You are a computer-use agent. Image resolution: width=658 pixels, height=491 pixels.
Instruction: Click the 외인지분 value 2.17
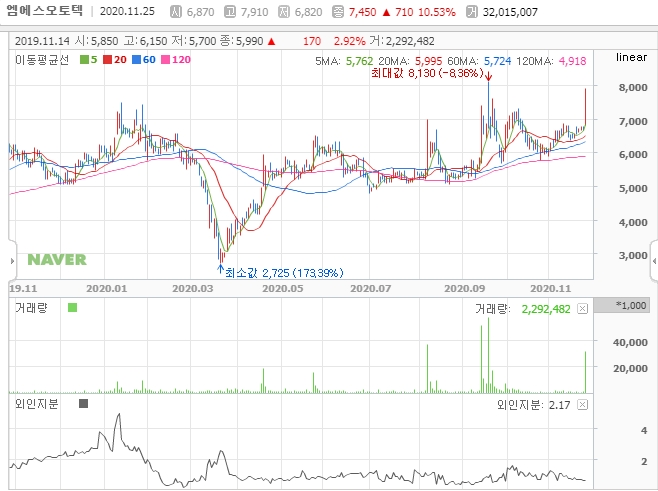click(559, 405)
